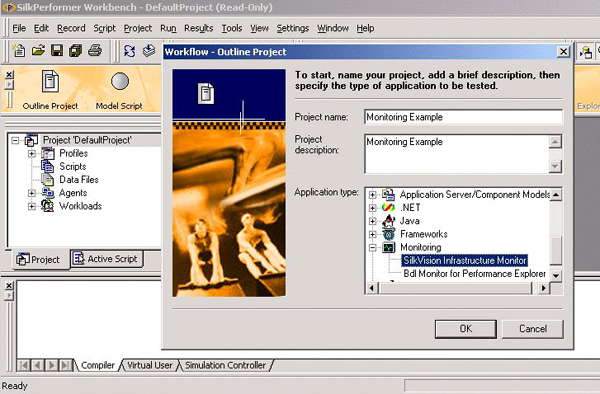Click the Workloads tree icon
Image resolution: width=600 pixels, height=394 pixels.
tap(48, 206)
